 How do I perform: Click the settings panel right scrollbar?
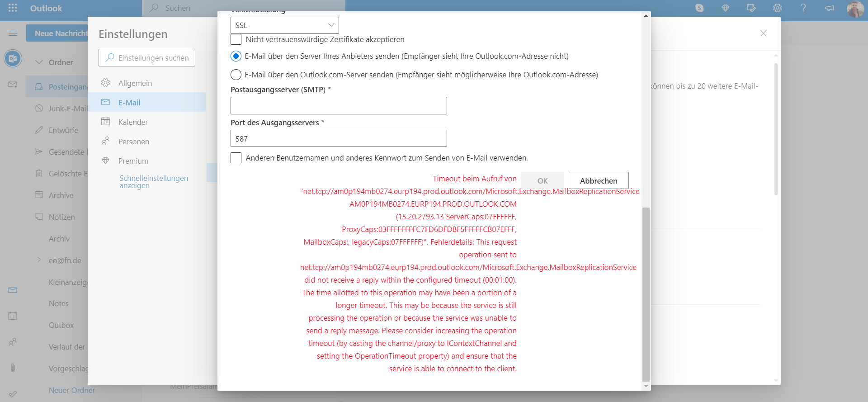click(776, 129)
